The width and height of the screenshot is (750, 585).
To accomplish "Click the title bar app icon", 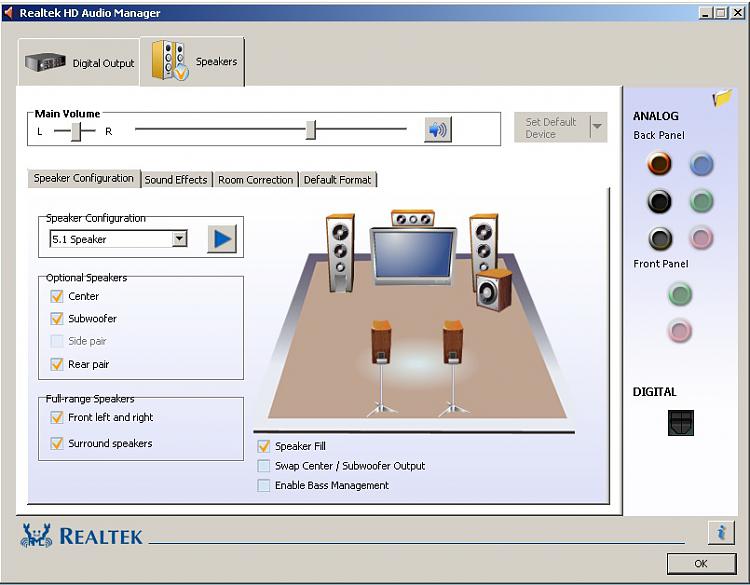I will (x=8, y=12).
